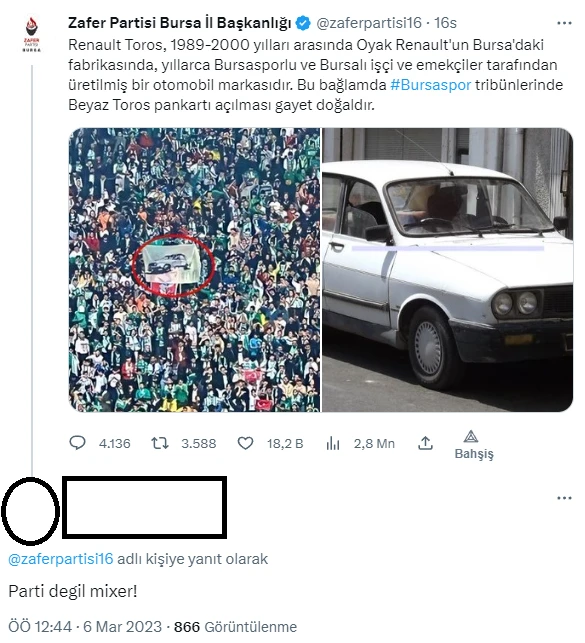Follow @zaferpartisi16 mention in reply line
The image size is (585, 643).
(61, 559)
